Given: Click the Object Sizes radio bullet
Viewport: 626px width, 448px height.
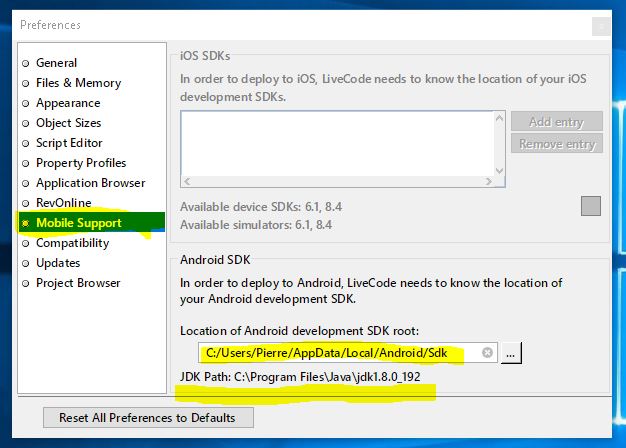Looking at the screenshot, I should (x=26, y=123).
